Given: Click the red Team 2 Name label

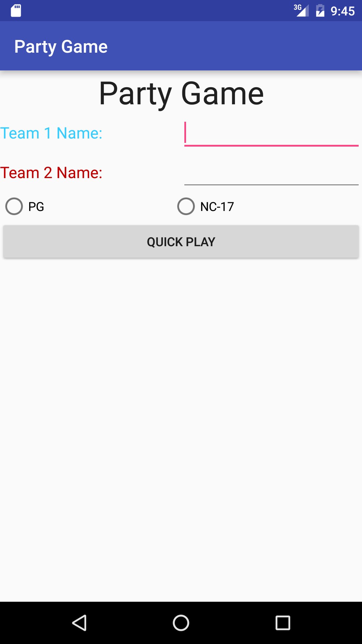Looking at the screenshot, I should 51,173.
